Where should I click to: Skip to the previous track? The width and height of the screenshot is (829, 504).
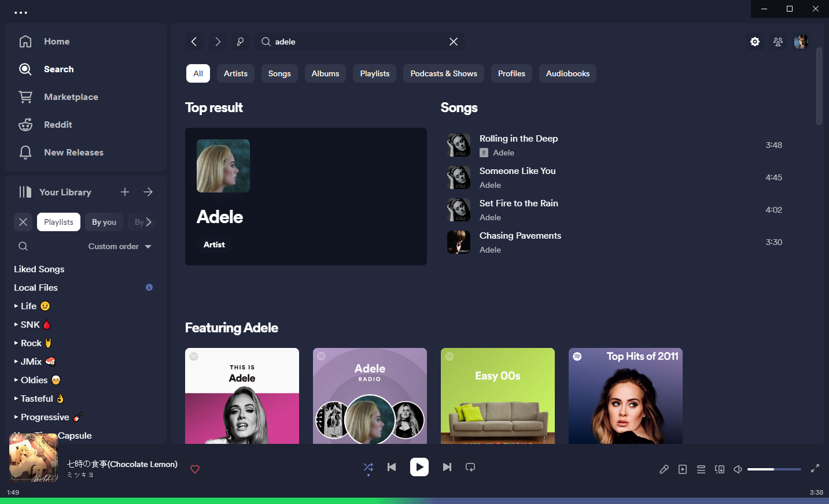click(x=392, y=467)
